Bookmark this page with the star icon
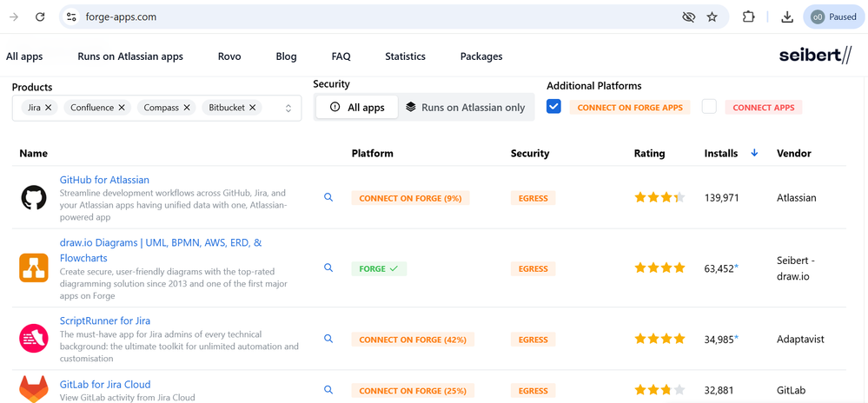This screenshot has width=868, height=403. [712, 17]
